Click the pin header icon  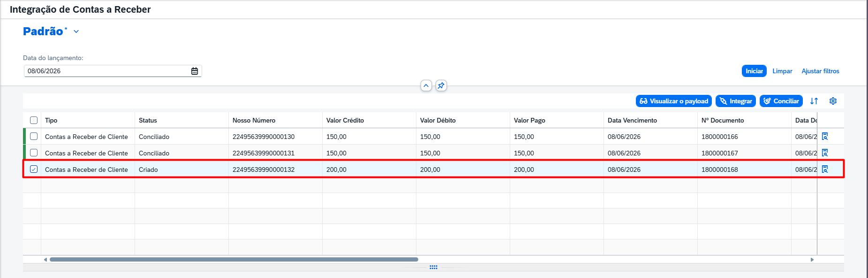(441, 85)
